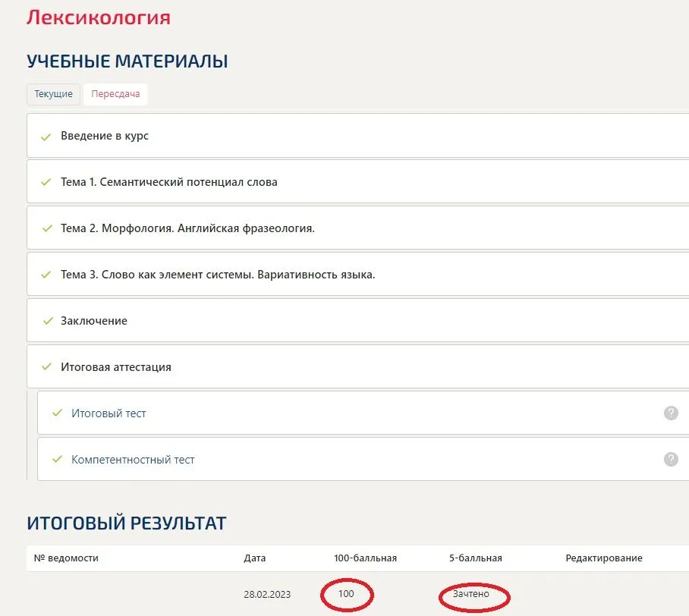
Task: Click checkmark icon beside Итоговый тест
Action: (x=56, y=413)
